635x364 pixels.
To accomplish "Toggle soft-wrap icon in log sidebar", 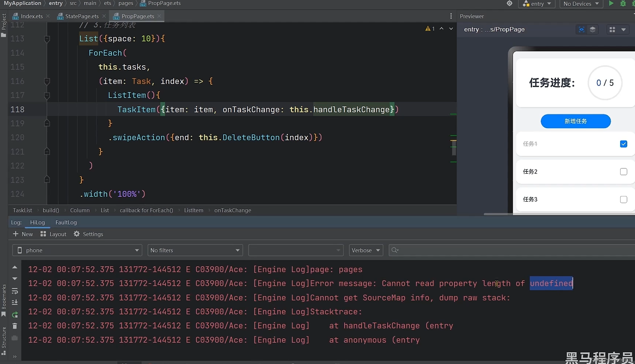I will coord(15,291).
